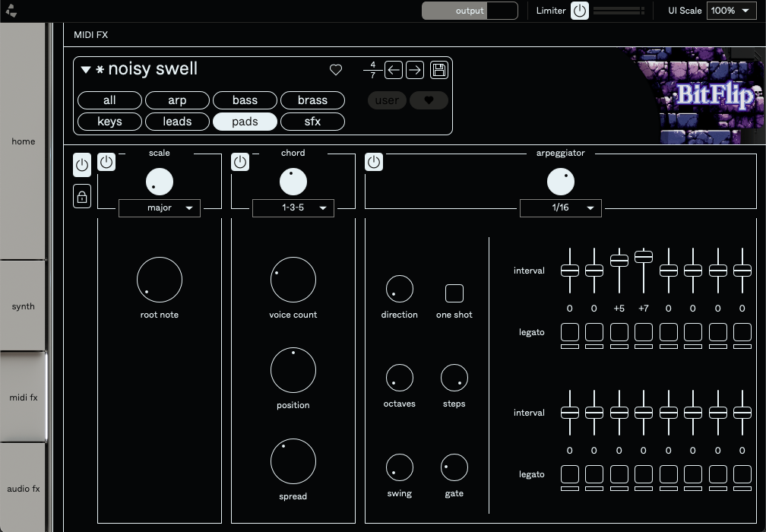Show user presets

click(387, 100)
